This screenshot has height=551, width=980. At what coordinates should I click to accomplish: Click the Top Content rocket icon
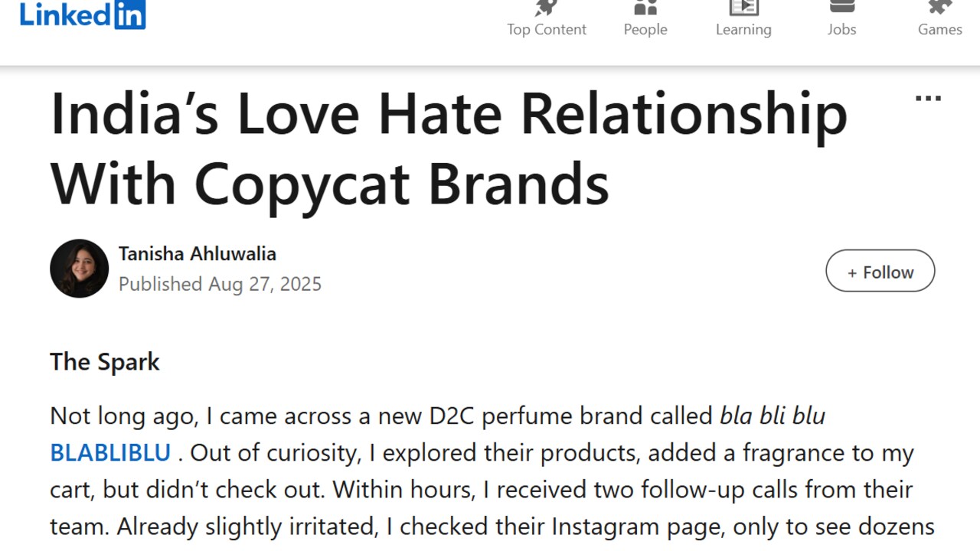pos(546,8)
